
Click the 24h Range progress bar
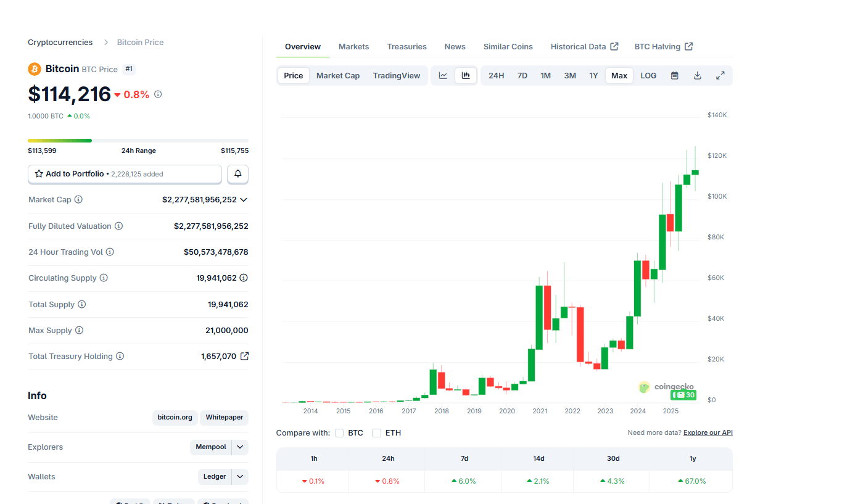[137, 140]
